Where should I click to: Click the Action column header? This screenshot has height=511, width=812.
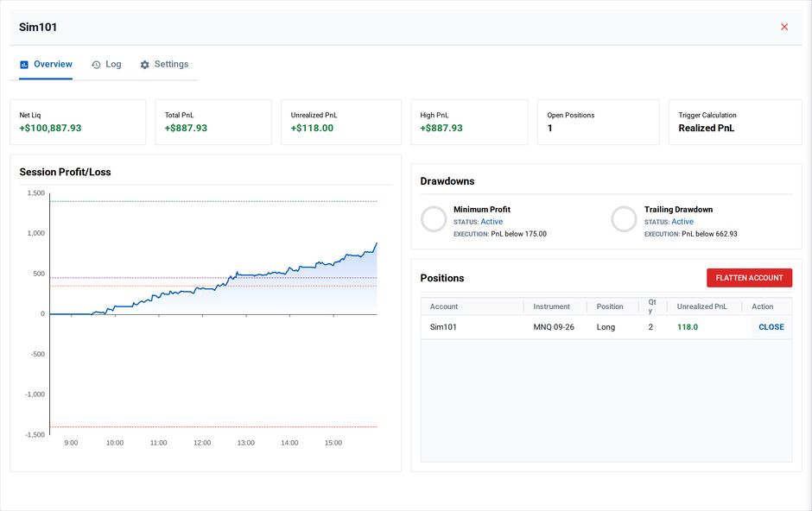pyautogui.click(x=762, y=306)
